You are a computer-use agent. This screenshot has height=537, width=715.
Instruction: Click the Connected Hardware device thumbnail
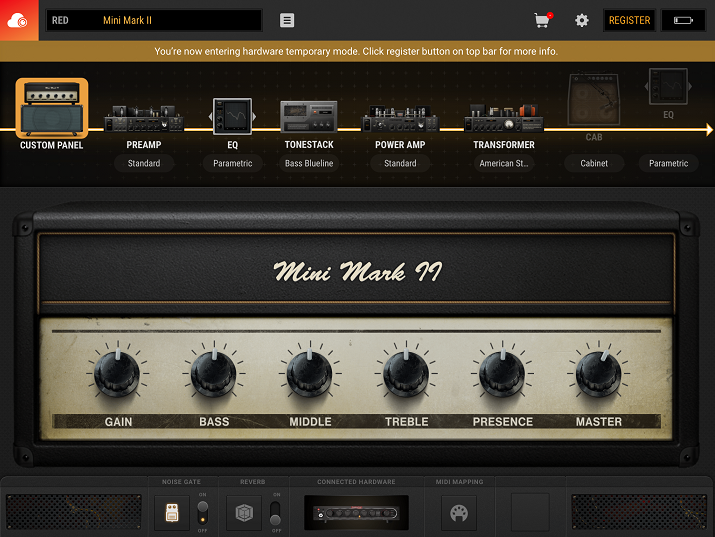357,512
